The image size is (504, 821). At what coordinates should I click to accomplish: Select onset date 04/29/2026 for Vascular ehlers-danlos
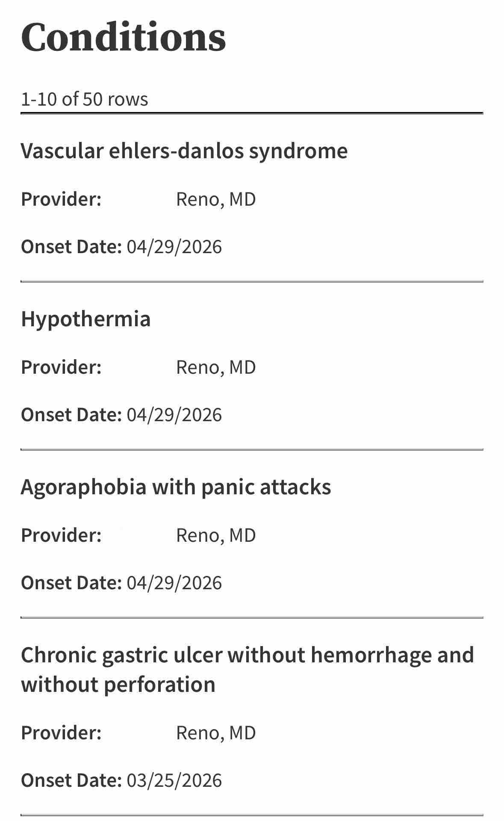pyautogui.click(x=174, y=247)
